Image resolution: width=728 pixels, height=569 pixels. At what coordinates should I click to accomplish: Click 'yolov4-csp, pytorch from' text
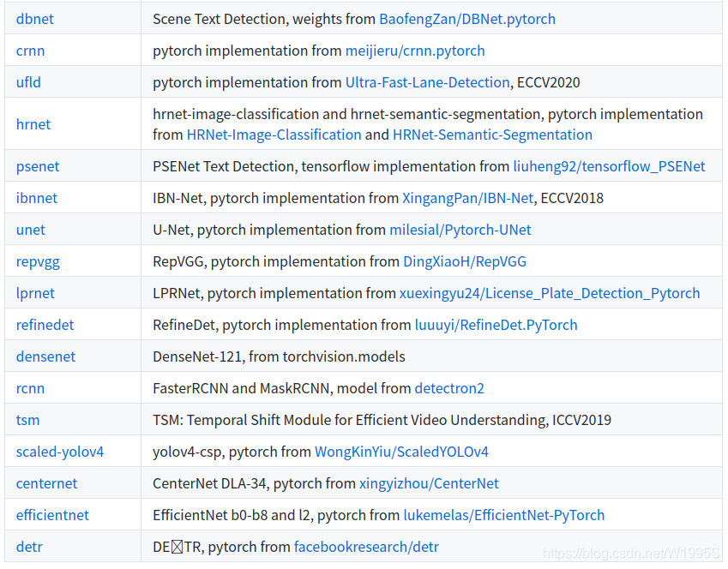tap(232, 452)
